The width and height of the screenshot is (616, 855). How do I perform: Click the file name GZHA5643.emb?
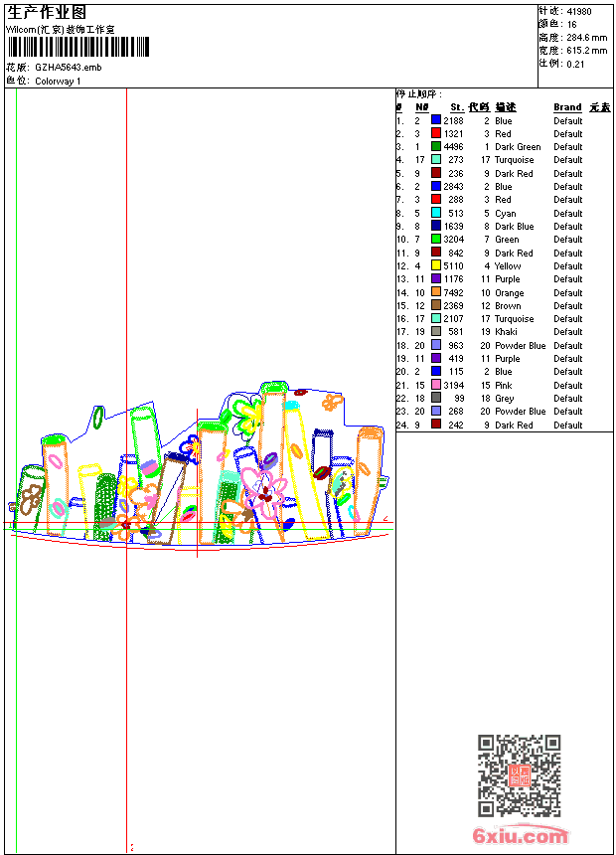[69, 67]
